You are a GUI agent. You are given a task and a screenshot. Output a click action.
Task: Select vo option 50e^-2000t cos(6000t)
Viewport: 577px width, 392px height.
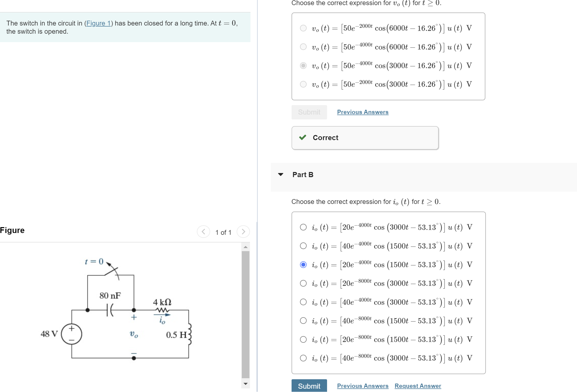(303, 28)
